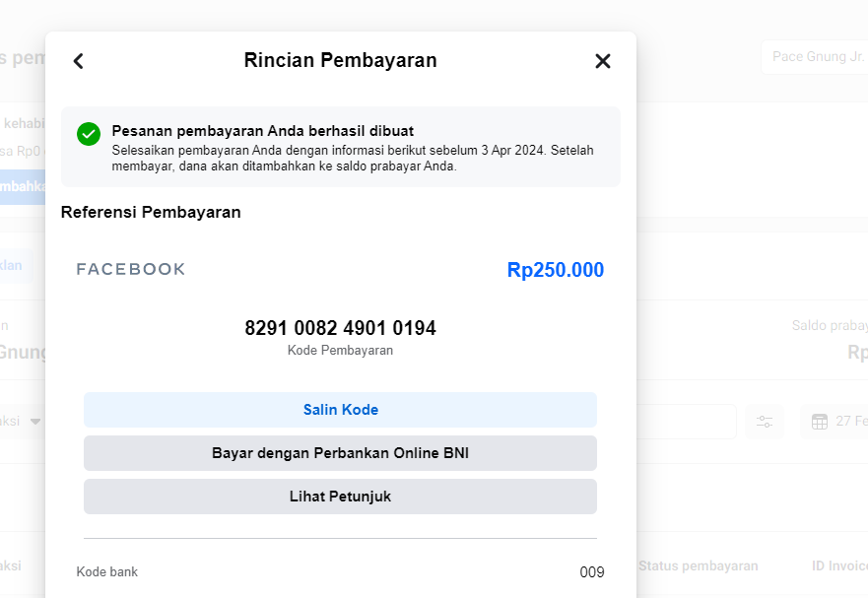Click the search field beside the filter icon

point(686,422)
